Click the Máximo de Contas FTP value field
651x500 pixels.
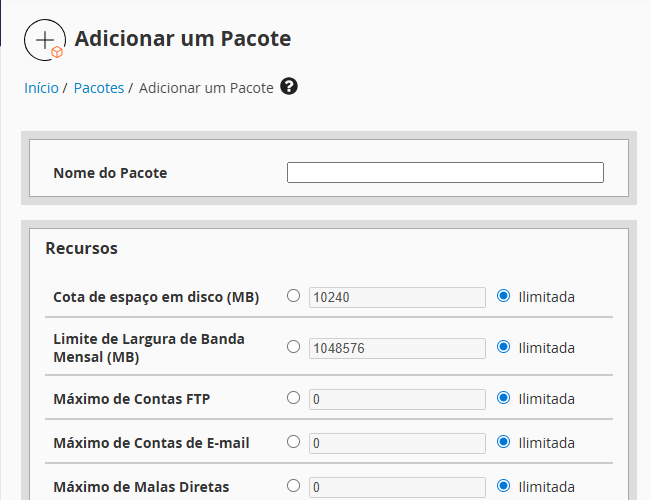397,399
